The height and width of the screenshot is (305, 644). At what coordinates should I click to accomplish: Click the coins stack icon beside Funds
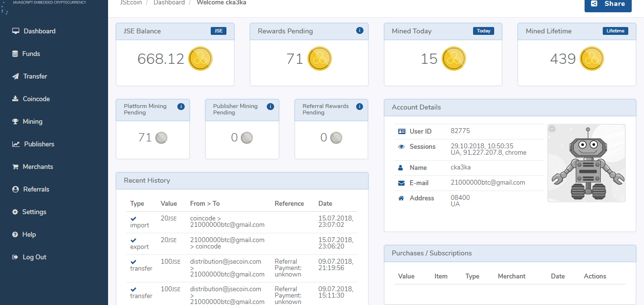tap(15, 54)
